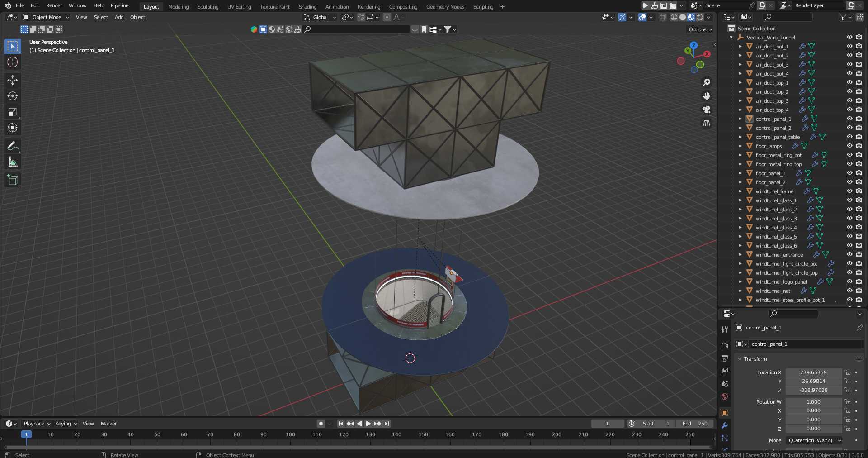Hide air_duct_bot_1 with eye icon
The image size is (868, 458).
coord(849,46)
